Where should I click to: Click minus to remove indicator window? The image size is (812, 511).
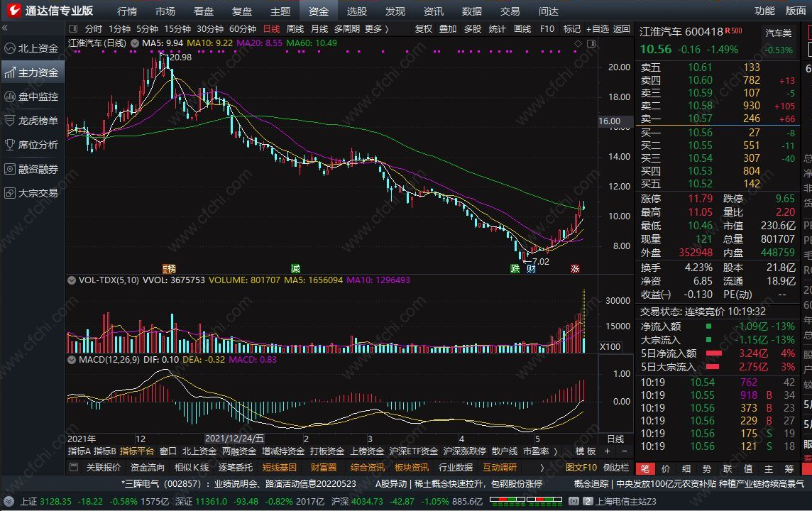[625, 451]
